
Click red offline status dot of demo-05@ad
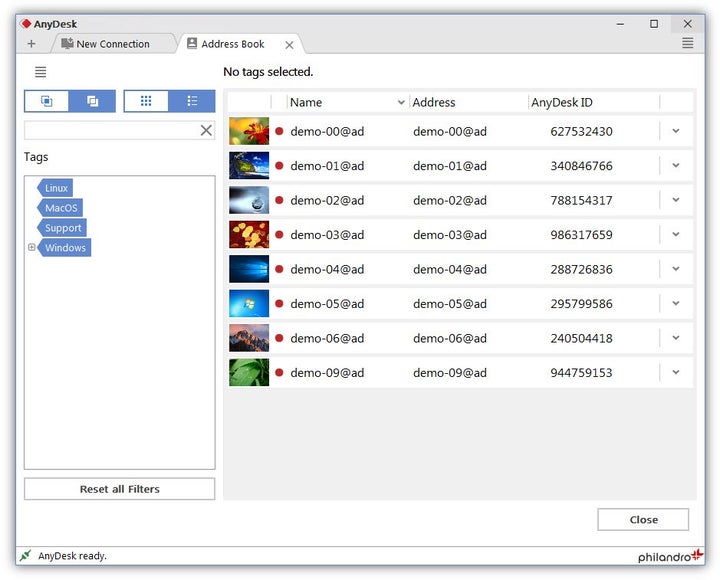[279, 303]
